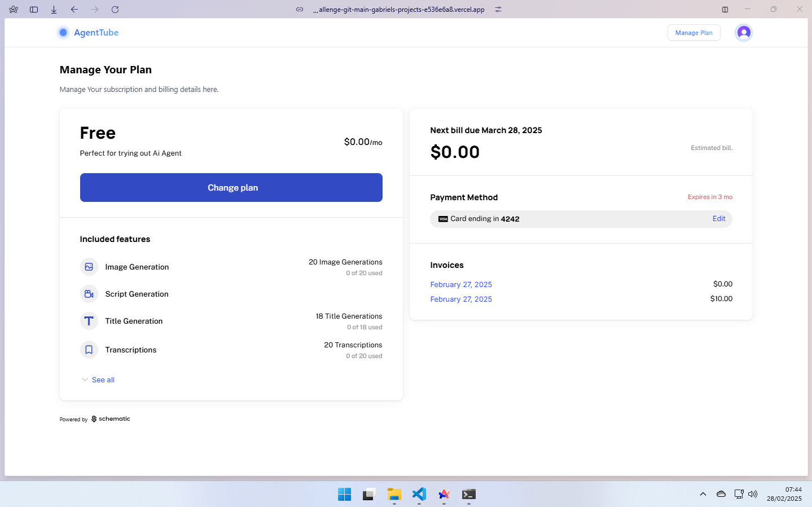Click the Visa card icon in Payment Method
This screenshot has height=507, width=812.
click(x=443, y=219)
